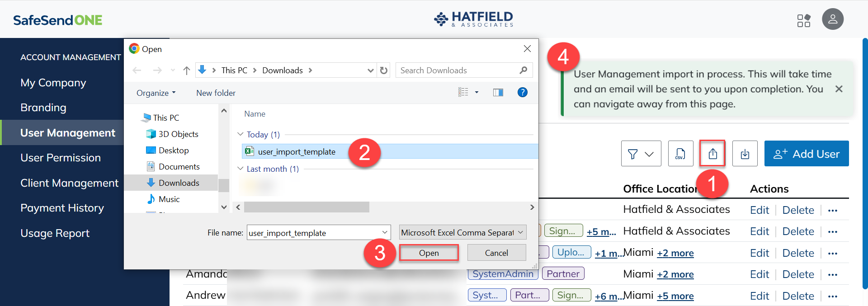This screenshot has height=306, width=868.
Task: Open the +5 more locations link
Action: [x=675, y=296]
